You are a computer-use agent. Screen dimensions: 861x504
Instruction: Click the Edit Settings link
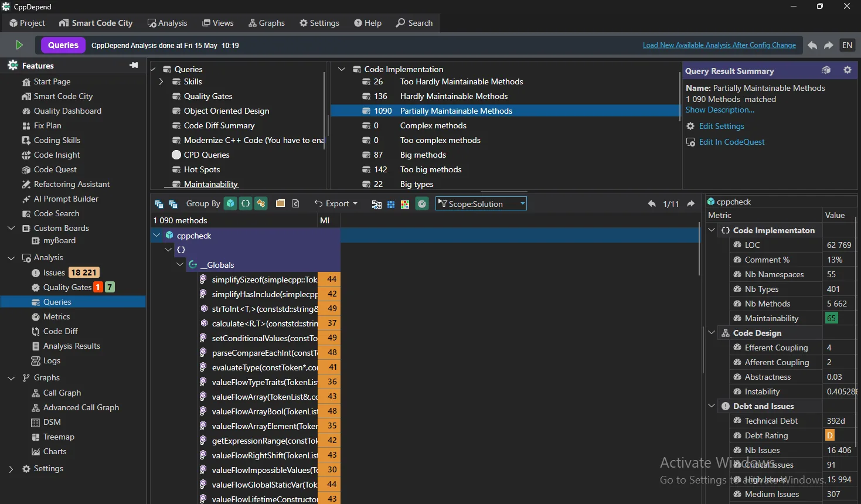coord(722,126)
